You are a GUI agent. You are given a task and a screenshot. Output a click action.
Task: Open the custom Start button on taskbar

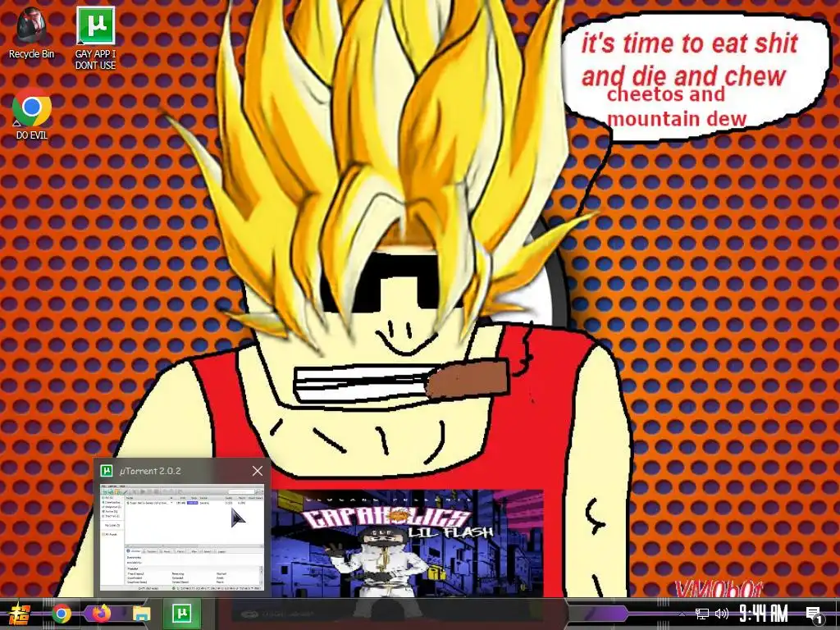[x=20, y=614]
